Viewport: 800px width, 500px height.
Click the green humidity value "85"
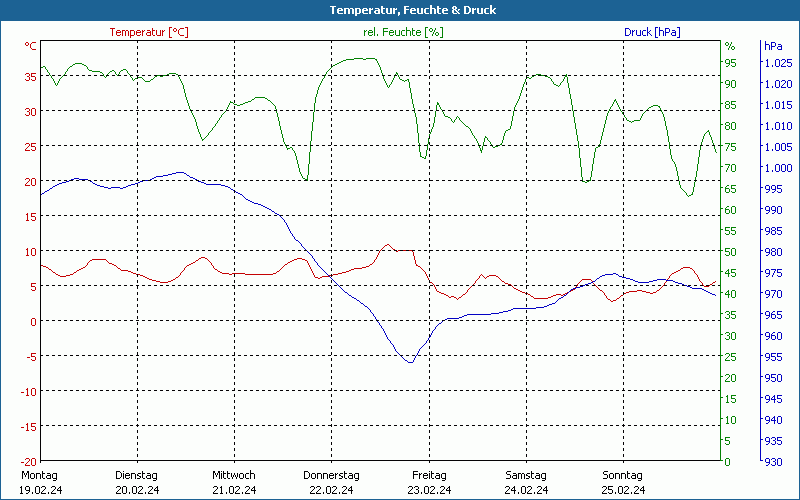click(731, 105)
